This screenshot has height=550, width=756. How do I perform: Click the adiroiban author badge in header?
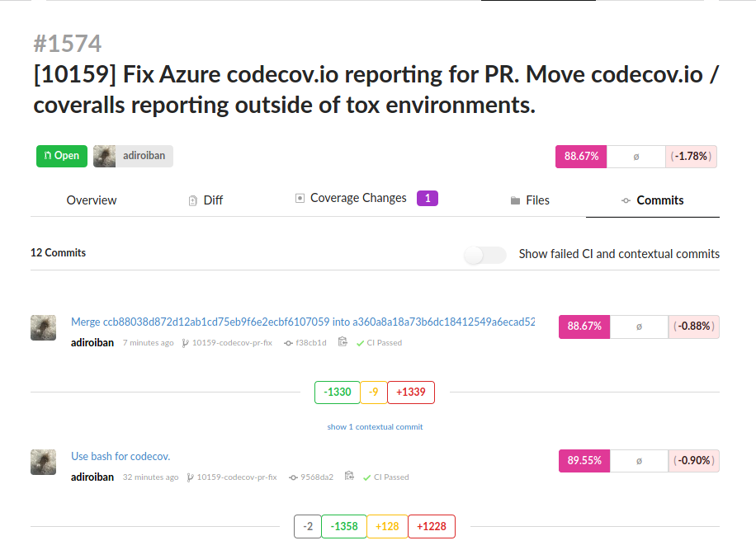(133, 156)
